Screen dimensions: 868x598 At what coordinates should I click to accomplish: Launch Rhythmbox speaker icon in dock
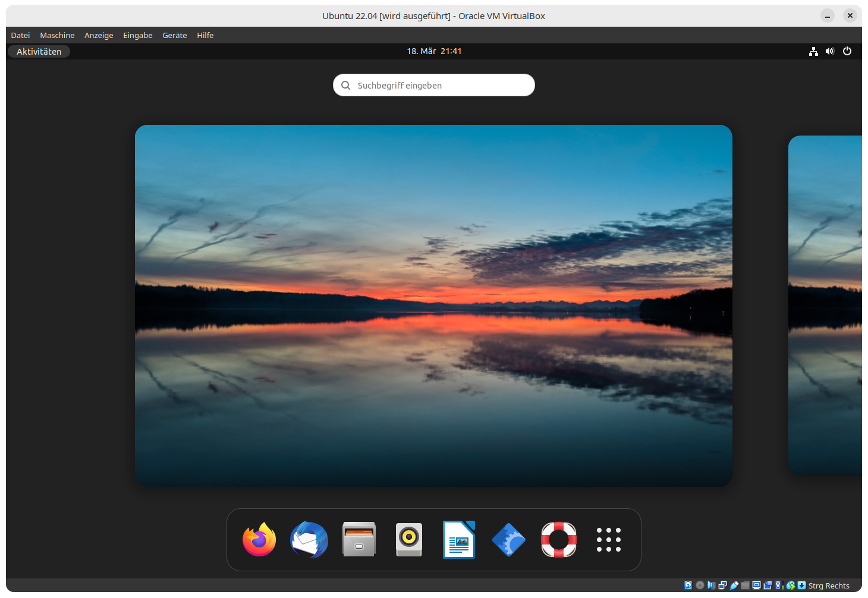click(x=409, y=540)
